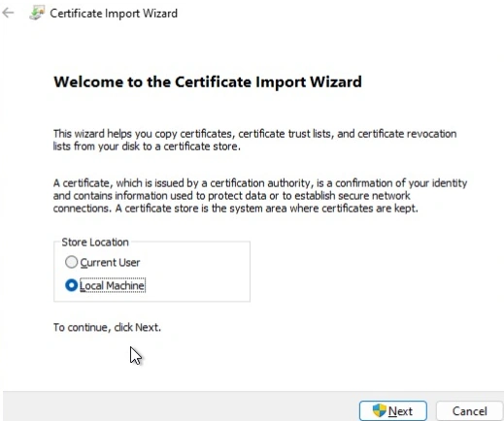This screenshot has width=504, height=421.
Task: Select the Local Machine radio button
Action: coord(71,285)
